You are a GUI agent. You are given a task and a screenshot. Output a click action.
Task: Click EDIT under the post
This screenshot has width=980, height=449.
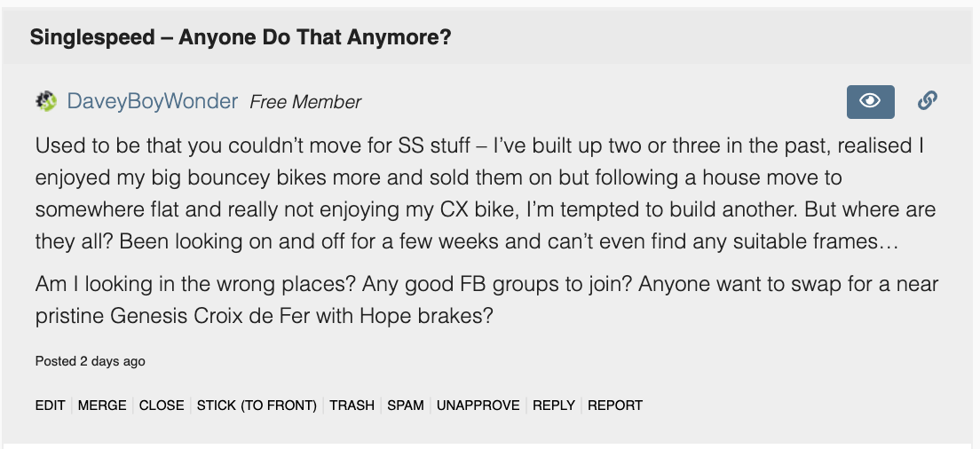click(x=50, y=406)
